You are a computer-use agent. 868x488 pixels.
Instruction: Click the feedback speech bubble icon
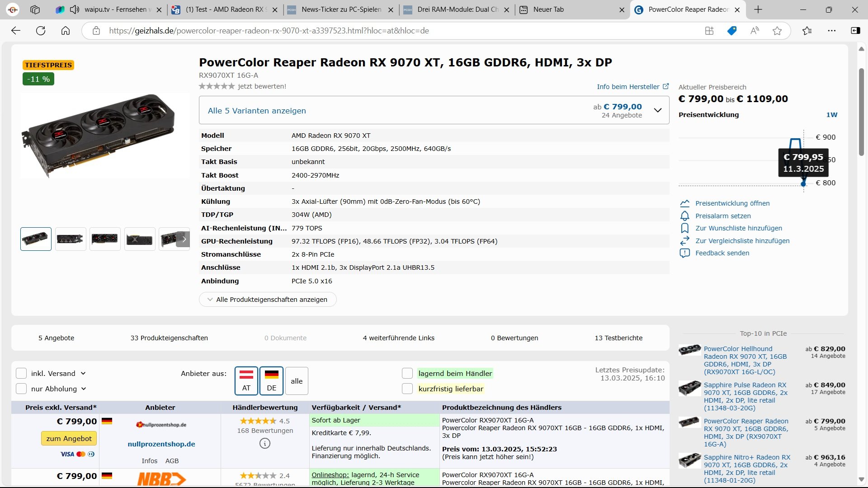[684, 253]
